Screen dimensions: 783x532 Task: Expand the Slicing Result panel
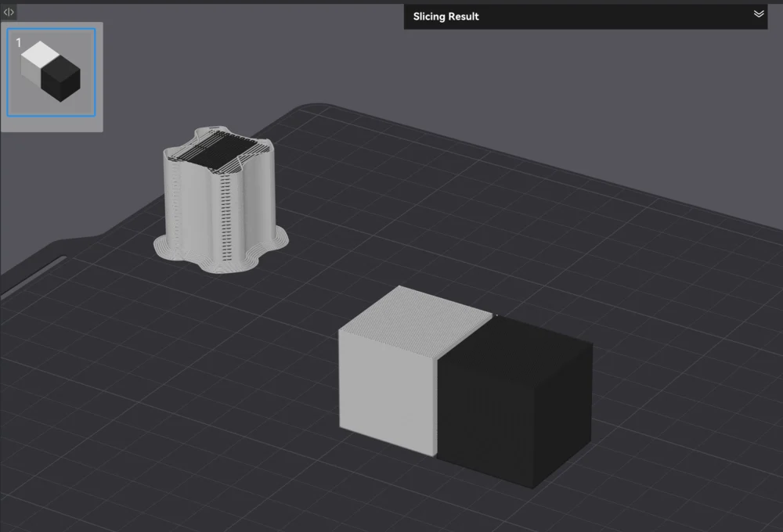pos(759,14)
